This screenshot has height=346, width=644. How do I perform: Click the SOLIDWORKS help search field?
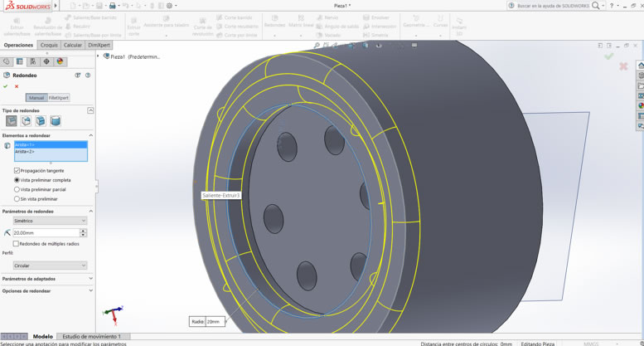[x=552, y=6]
